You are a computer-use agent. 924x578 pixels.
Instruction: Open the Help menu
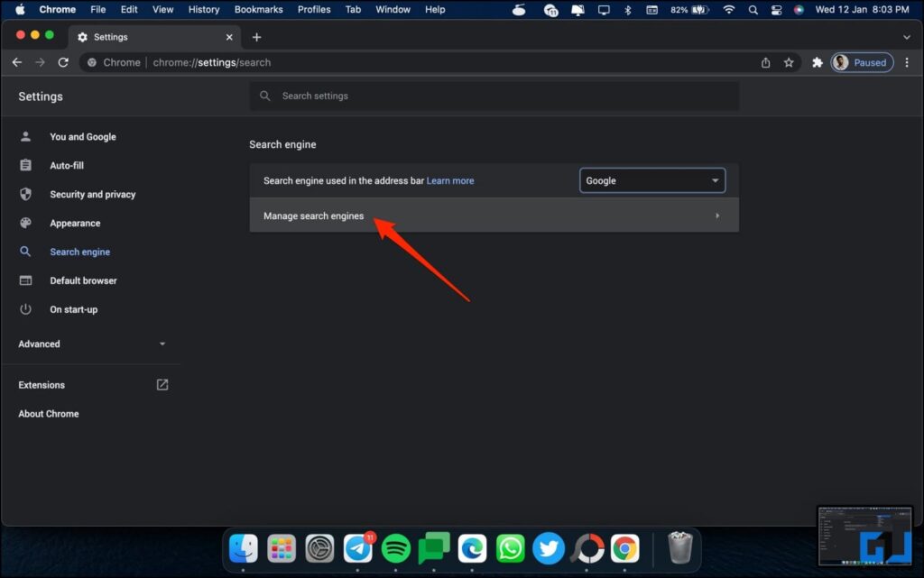pyautogui.click(x=435, y=9)
